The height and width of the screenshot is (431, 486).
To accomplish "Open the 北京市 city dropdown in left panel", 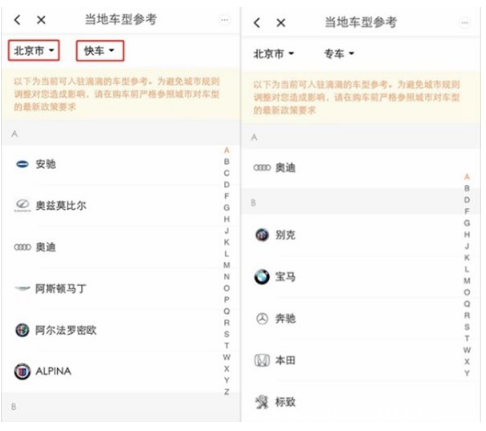I will 34,51.
